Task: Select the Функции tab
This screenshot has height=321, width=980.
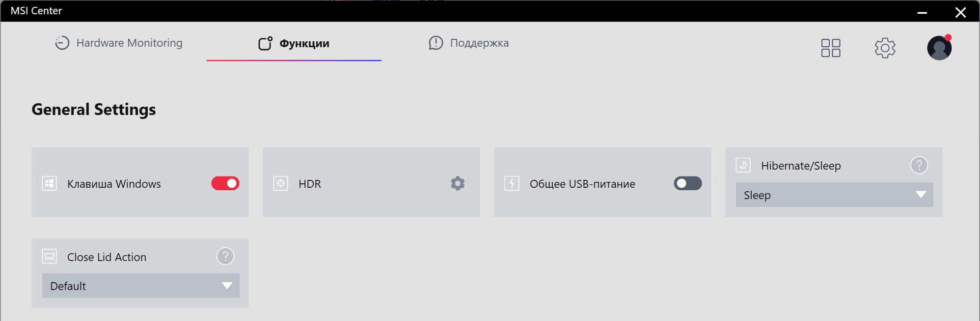Action: pos(294,43)
